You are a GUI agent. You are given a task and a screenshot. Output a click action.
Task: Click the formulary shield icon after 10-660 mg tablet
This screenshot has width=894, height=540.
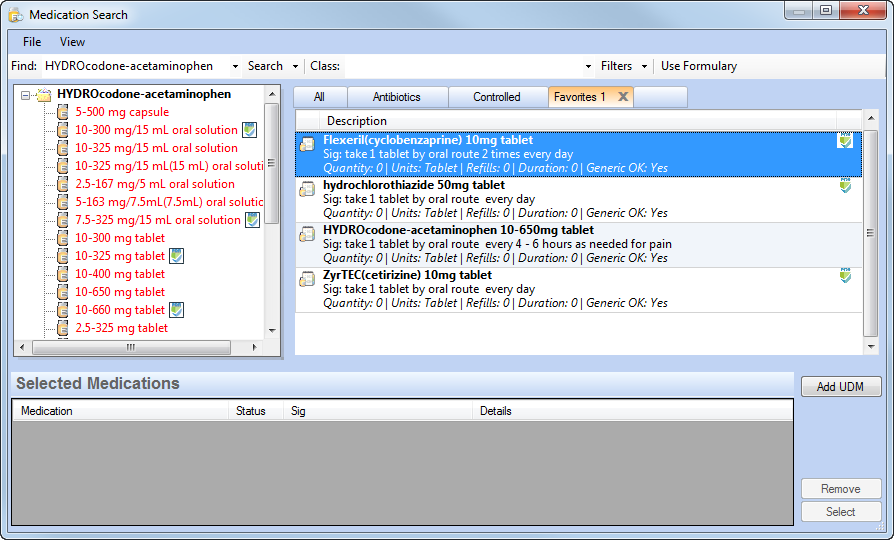177,310
